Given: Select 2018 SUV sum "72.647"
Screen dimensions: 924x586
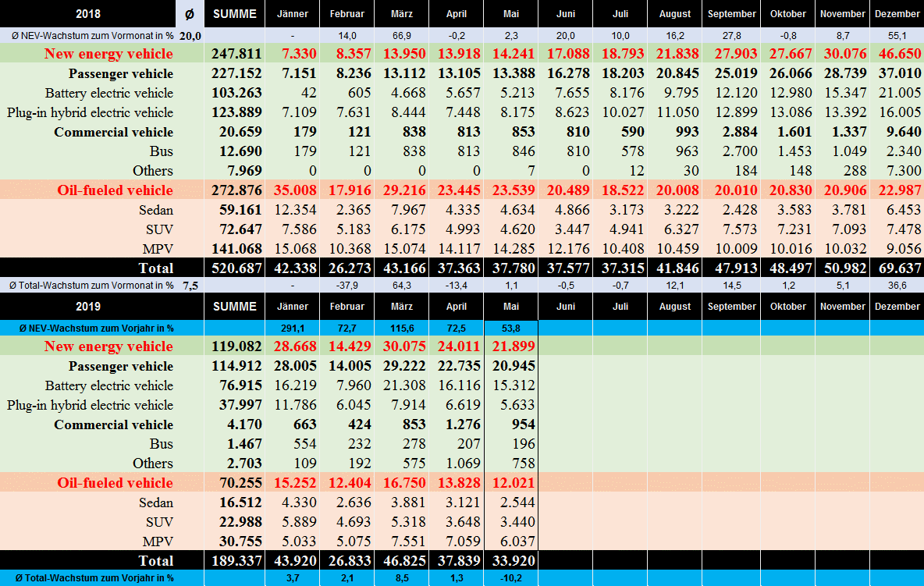Looking at the screenshot, I should click(x=240, y=229).
